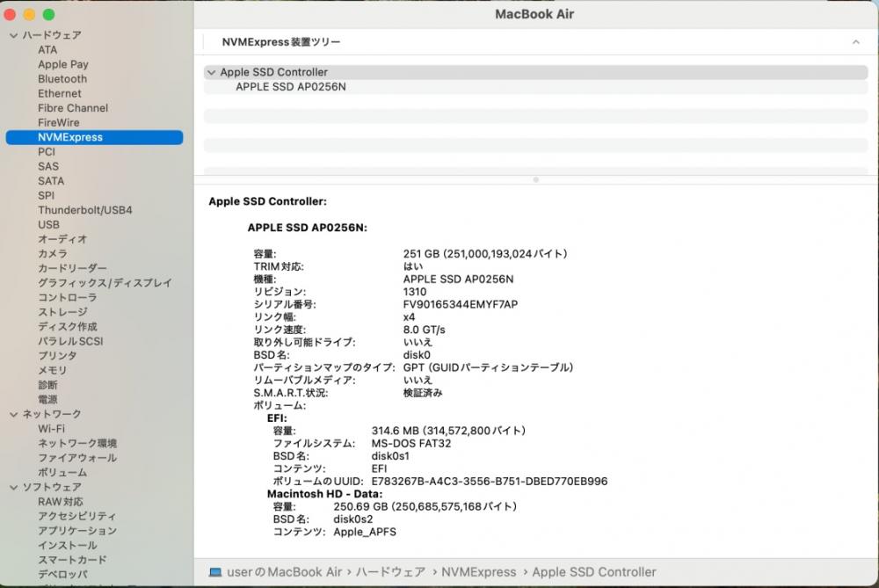Click NVMExpress in the bottom path bar
The image size is (879, 588).
click(x=479, y=572)
